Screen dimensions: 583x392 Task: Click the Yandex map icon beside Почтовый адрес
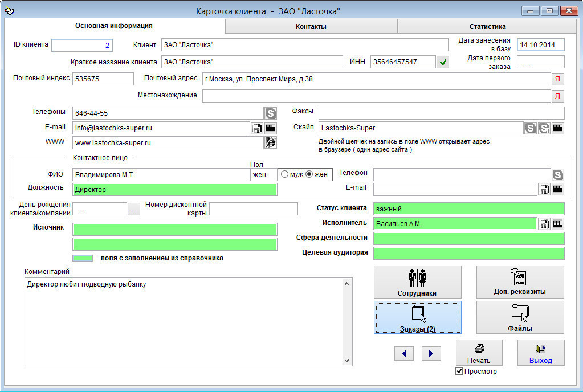click(x=557, y=79)
